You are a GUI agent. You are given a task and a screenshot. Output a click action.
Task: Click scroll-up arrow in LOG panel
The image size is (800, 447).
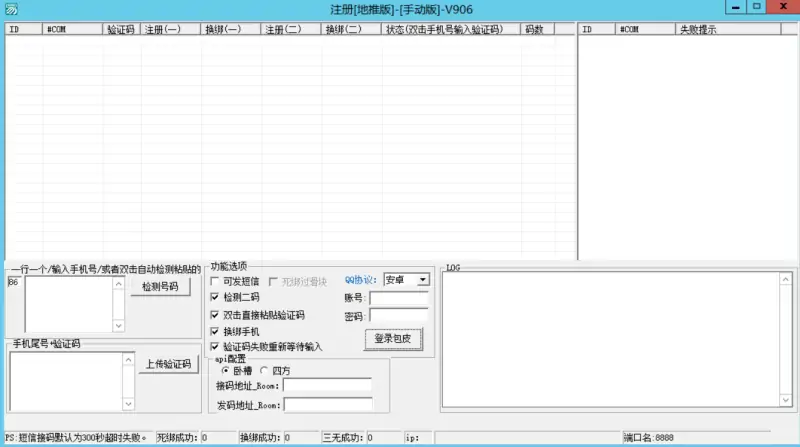(784, 280)
